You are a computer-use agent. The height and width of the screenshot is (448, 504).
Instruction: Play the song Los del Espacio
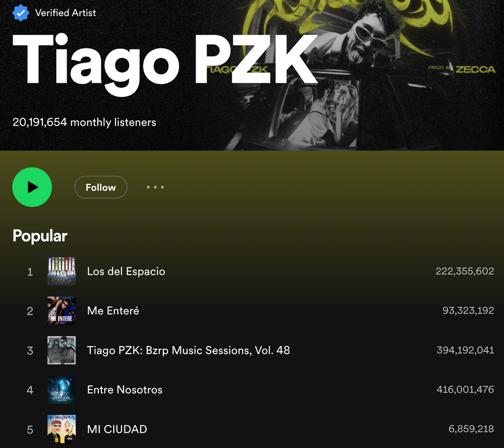tap(126, 271)
